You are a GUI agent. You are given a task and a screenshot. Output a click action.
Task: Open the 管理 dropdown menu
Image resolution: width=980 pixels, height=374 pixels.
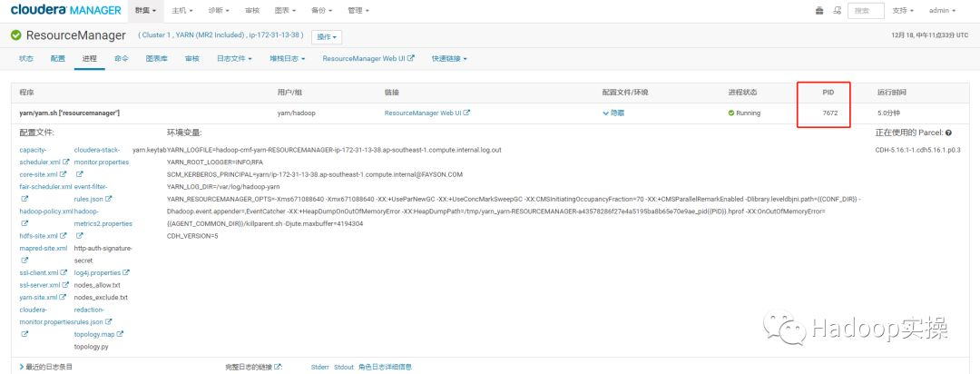tap(358, 11)
